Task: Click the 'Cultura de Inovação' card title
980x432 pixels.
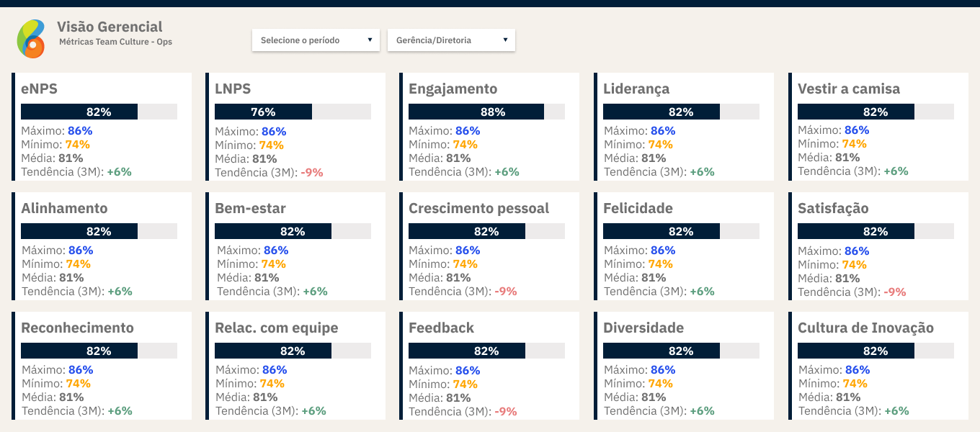Action: 865,328
